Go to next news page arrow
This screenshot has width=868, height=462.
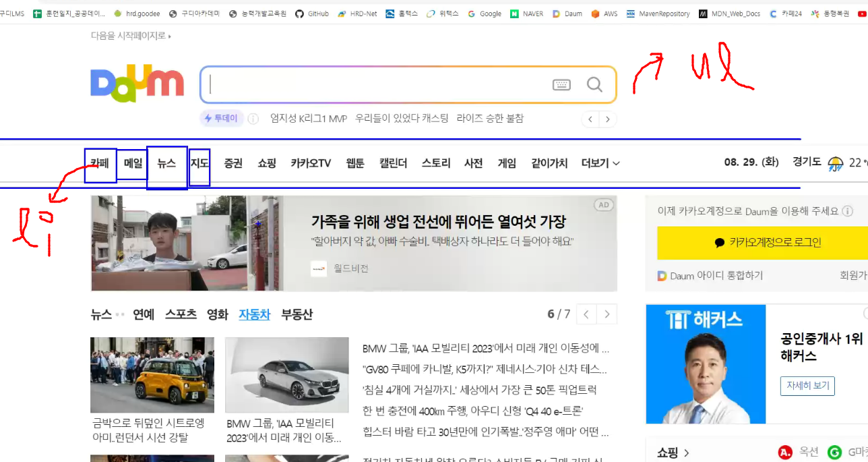click(607, 314)
